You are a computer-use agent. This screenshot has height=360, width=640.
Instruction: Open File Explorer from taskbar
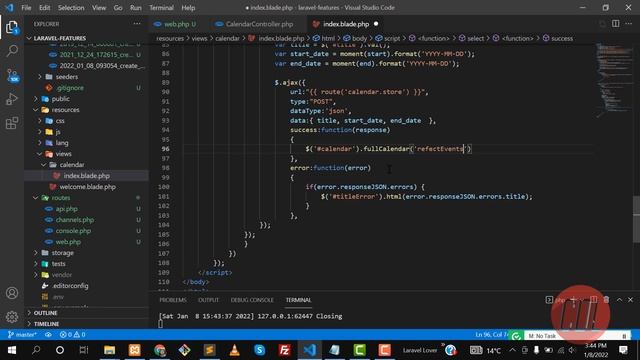coord(109,350)
